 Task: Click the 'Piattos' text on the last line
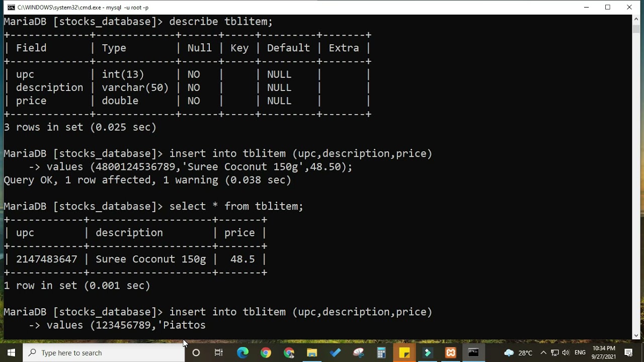click(184, 325)
